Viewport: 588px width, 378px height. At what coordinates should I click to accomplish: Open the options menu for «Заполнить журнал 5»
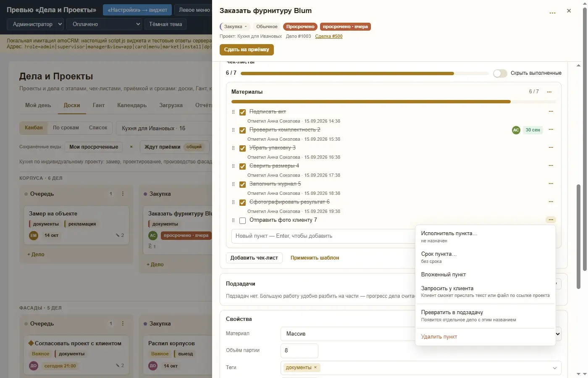tap(551, 184)
